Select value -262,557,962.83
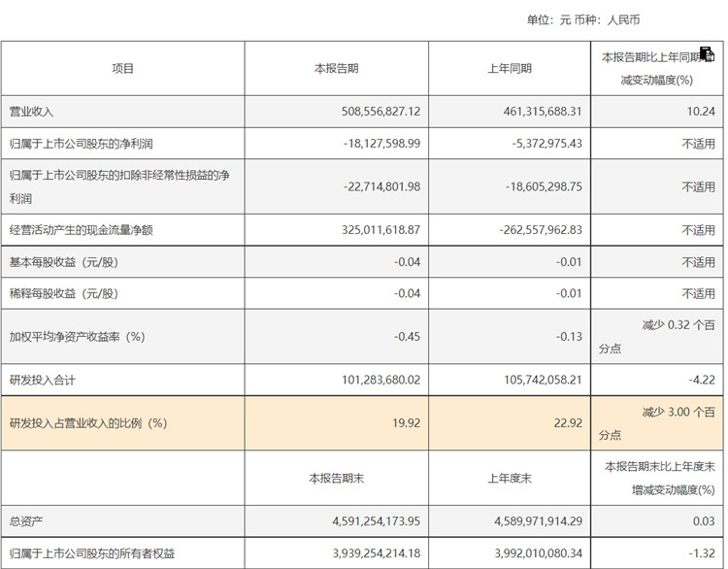 pyautogui.click(x=541, y=230)
